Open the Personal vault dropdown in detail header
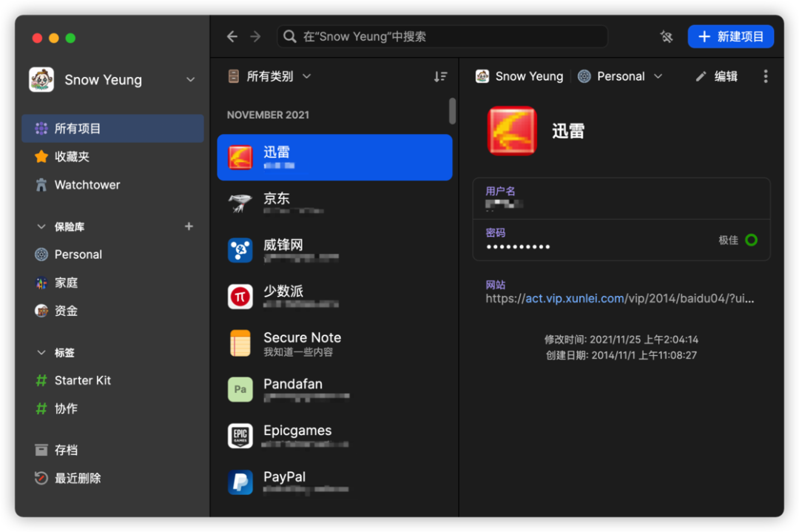The image size is (799, 532). (x=620, y=76)
